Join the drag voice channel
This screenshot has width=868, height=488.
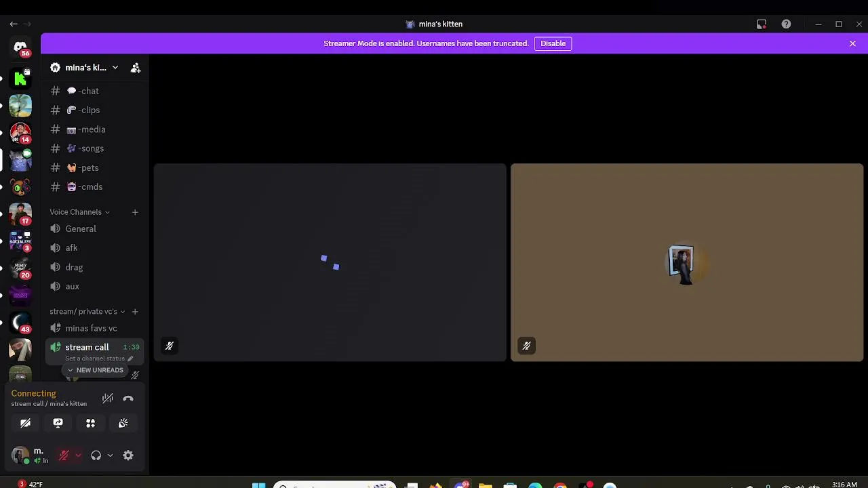coord(95,267)
